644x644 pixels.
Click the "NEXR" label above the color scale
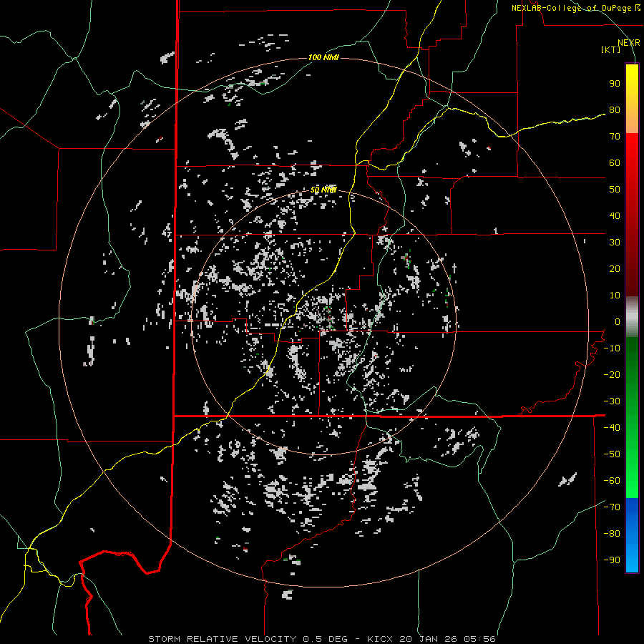628,43
